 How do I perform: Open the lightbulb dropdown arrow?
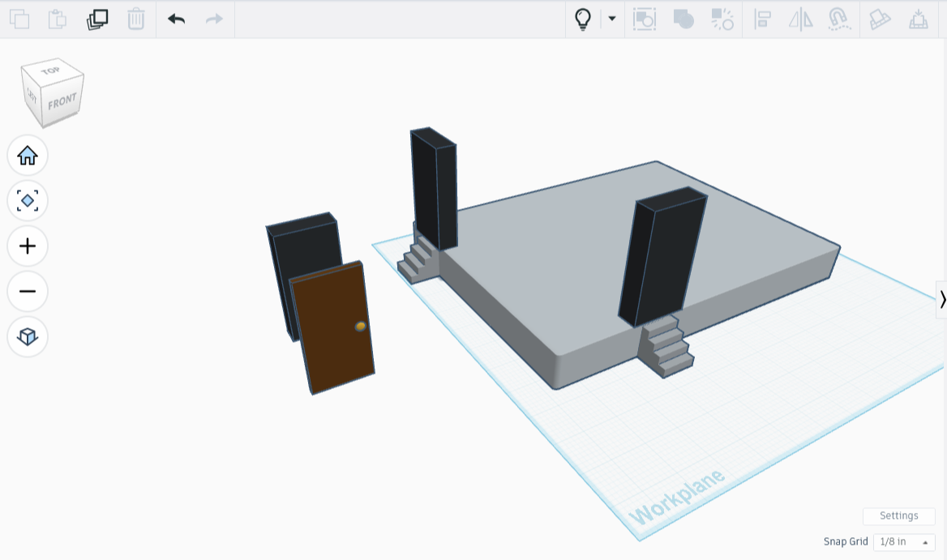611,19
